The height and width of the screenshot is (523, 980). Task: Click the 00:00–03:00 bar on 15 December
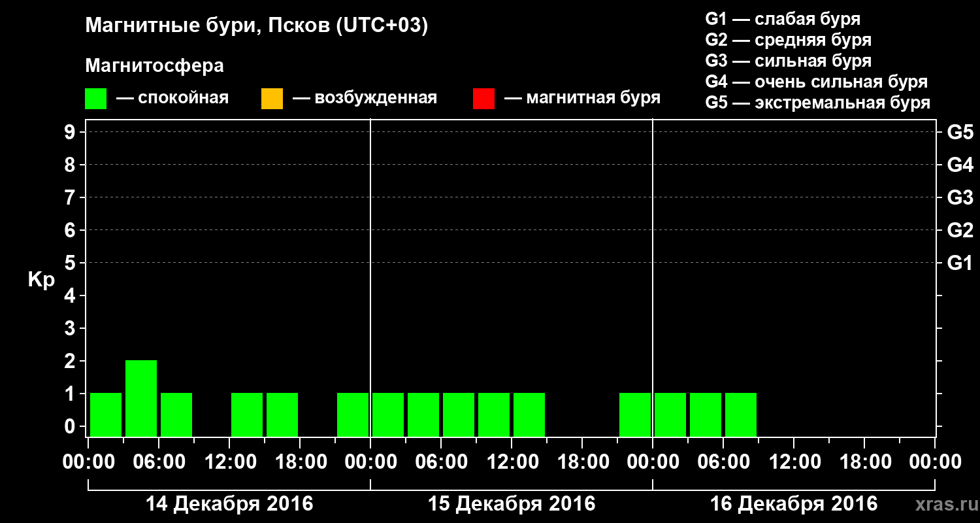(388, 414)
